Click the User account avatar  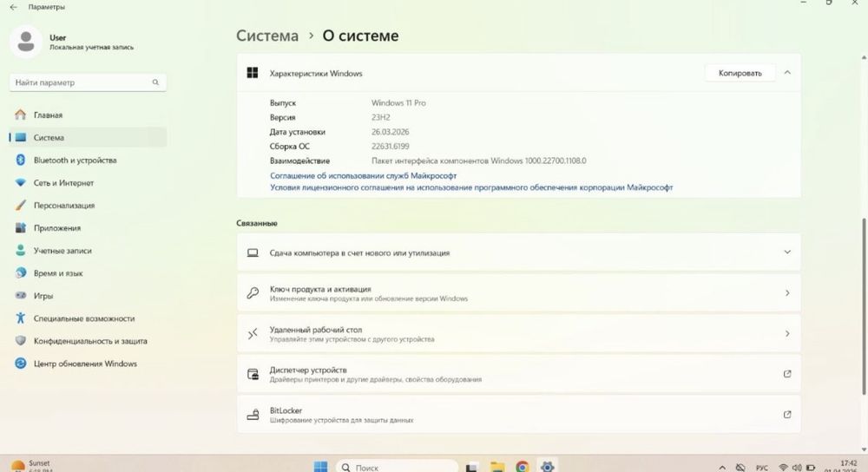26,42
